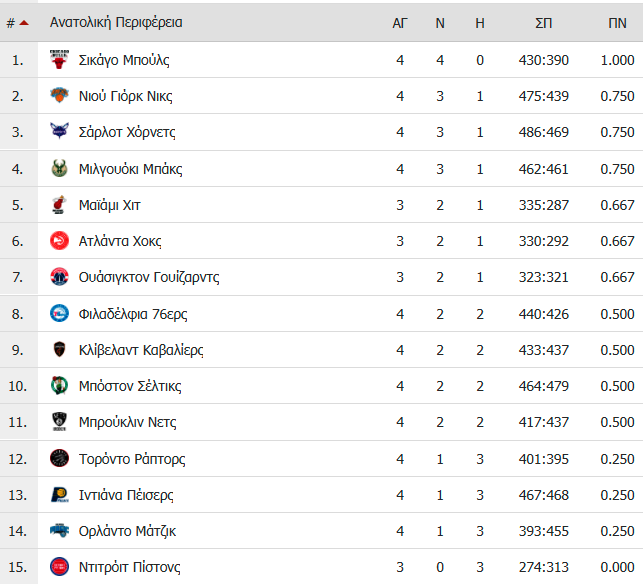The width and height of the screenshot is (643, 584).
Task: Click the Miami Heat logo
Action: 59,205
